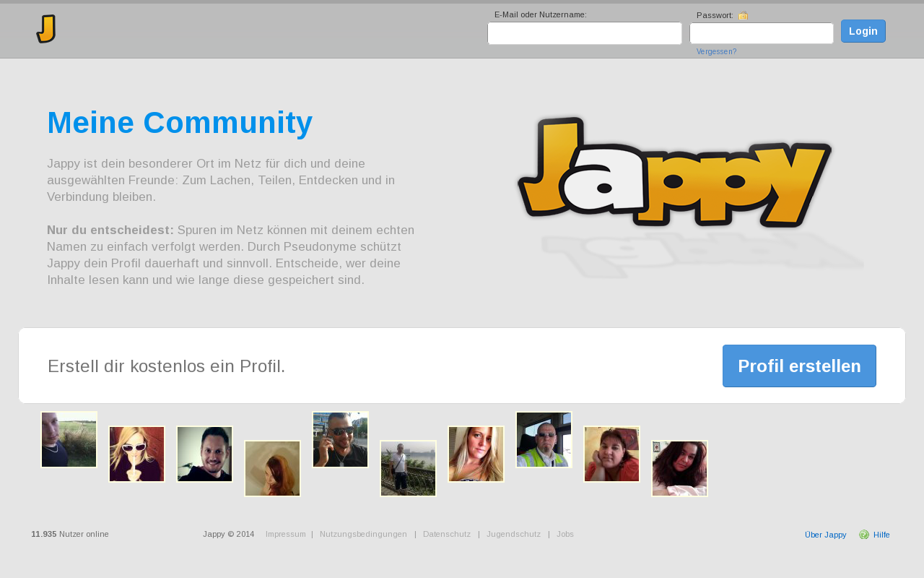Open the Hilfe link
The image size is (924, 578).
coord(881,535)
